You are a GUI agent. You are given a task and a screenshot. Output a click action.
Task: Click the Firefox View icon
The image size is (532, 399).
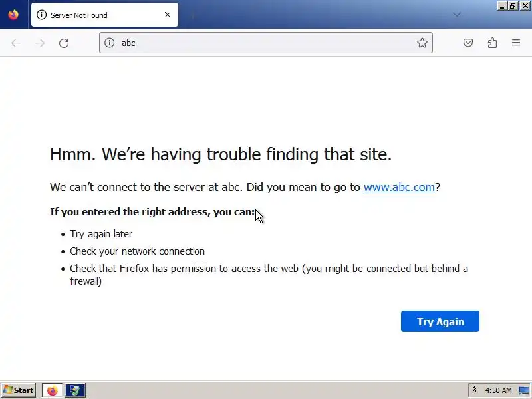(x=13, y=15)
